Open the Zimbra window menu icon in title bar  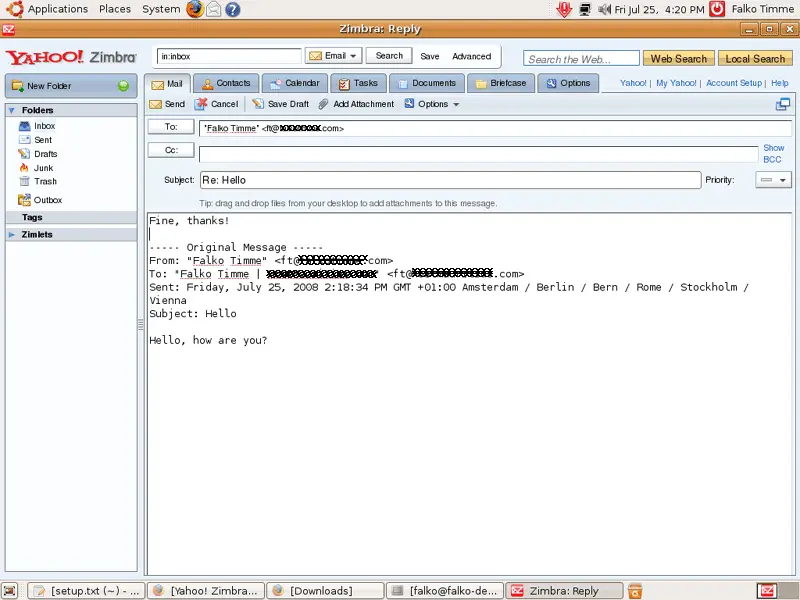coord(8,29)
